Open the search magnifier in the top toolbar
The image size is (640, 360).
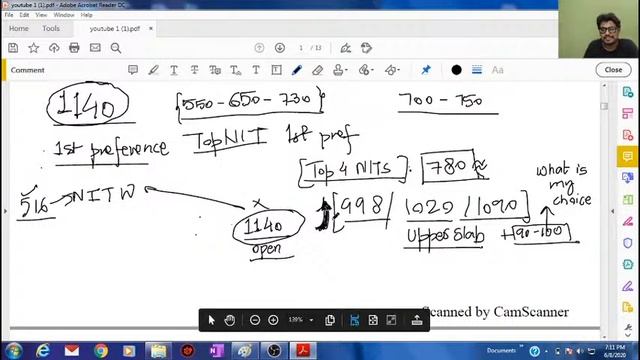pos(116,48)
